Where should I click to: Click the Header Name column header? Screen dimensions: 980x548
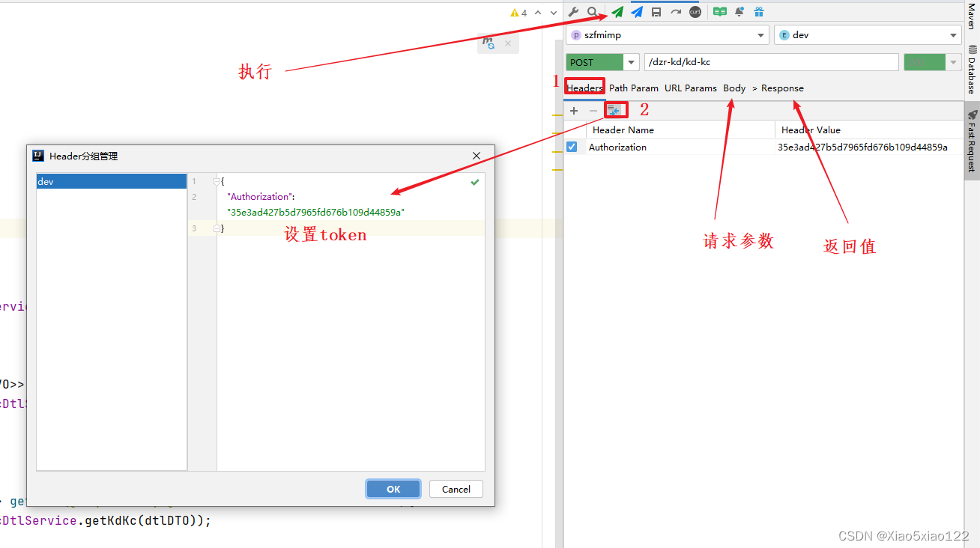623,130
